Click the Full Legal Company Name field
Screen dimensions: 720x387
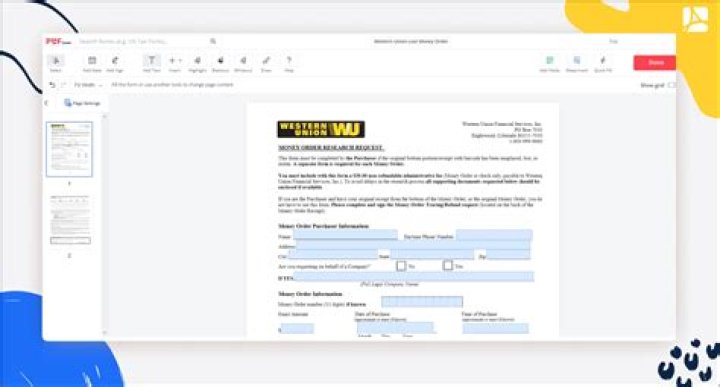[x=414, y=276]
